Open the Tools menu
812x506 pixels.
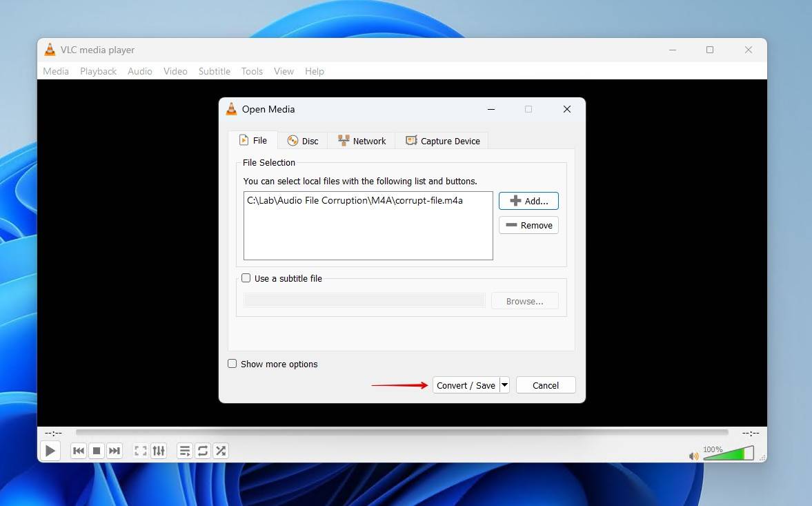(252, 71)
